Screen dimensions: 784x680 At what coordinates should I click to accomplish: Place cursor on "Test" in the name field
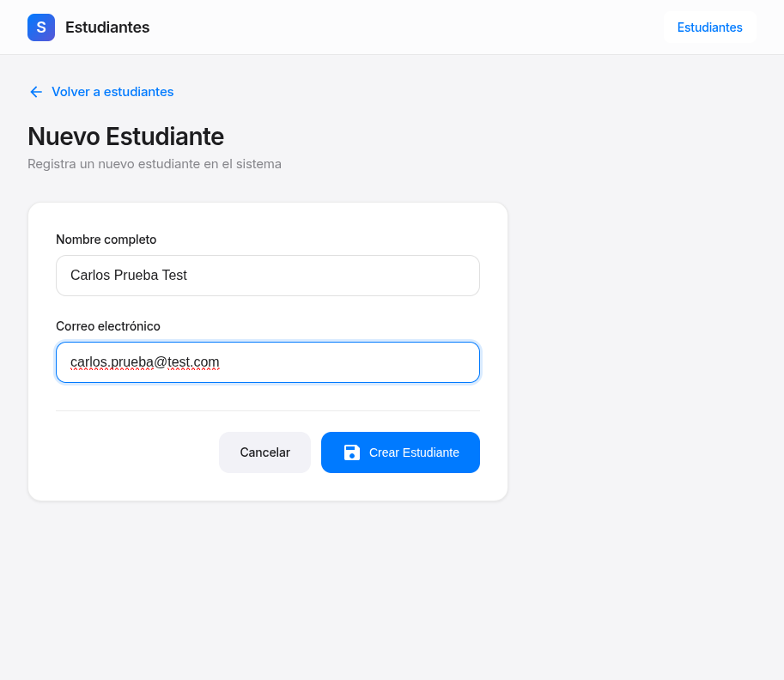174,276
